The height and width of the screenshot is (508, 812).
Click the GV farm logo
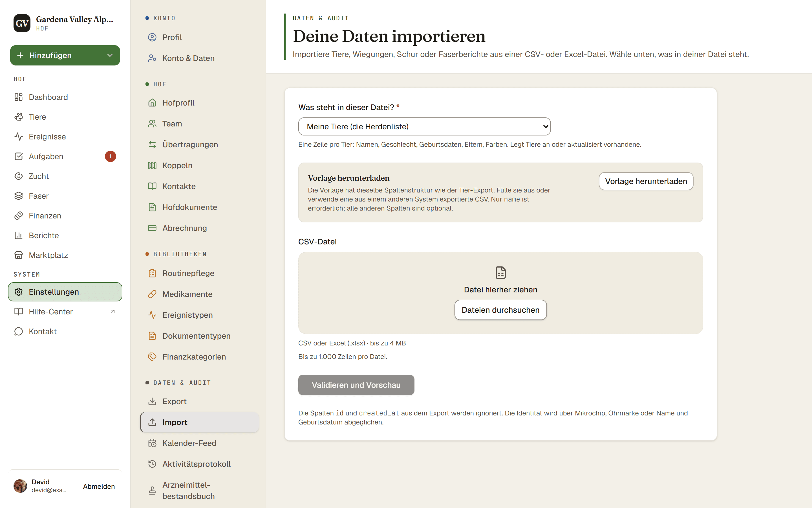(22, 23)
